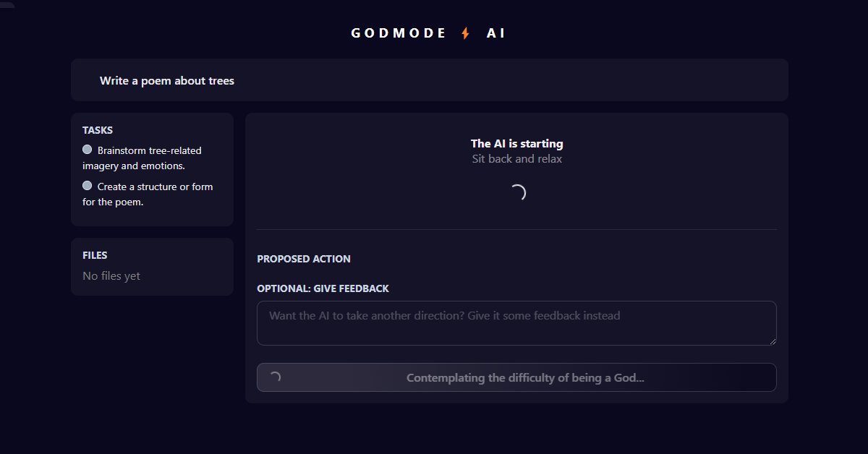
Task: Select the 'Write a poem about trees' prompt header
Action: click(x=167, y=80)
